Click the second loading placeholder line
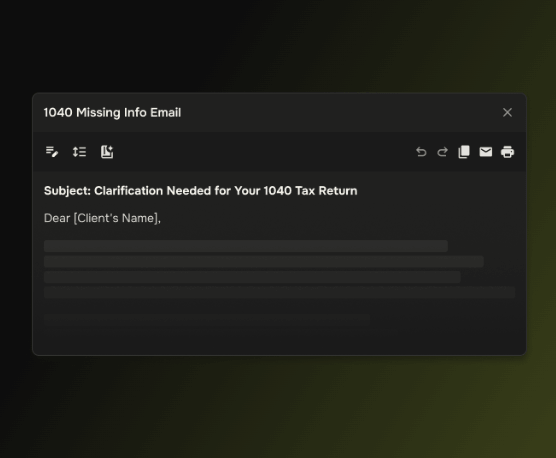The height and width of the screenshot is (458, 556). (264, 262)
